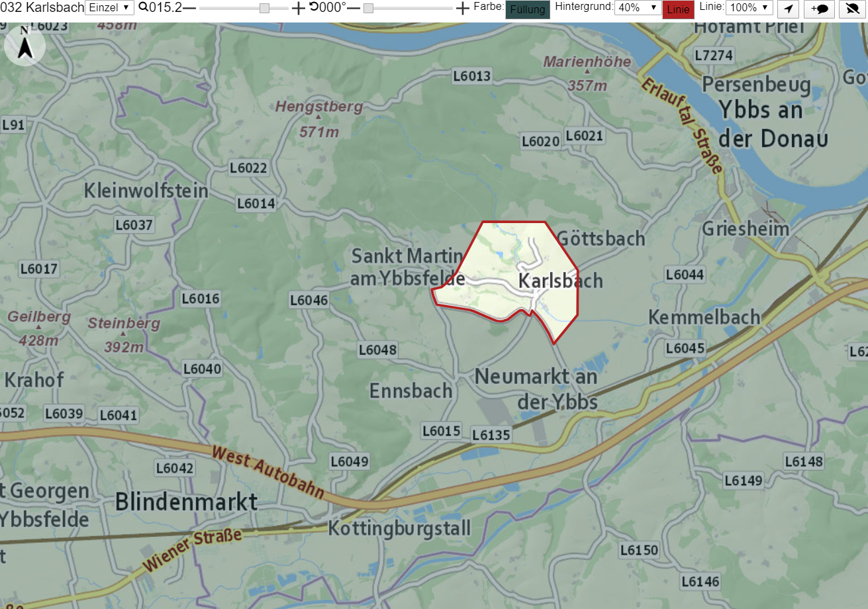Open the Hintergrund 40% dropdown
868x609 pixels.
638,8
